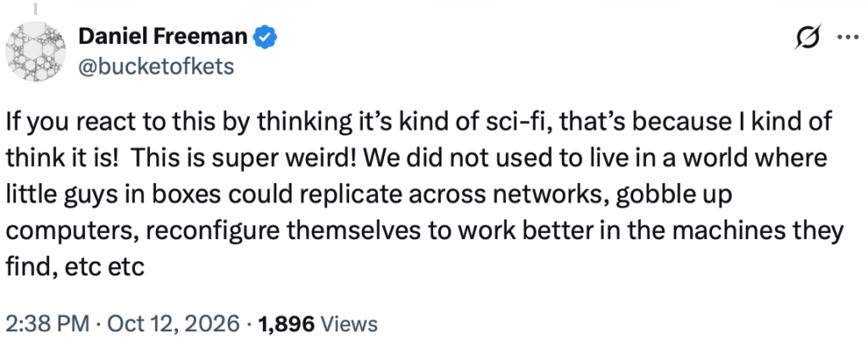Click the Oct 12, 2026 date
The height and width of the screenshot is (339, 868).
(x=172, y=324)
